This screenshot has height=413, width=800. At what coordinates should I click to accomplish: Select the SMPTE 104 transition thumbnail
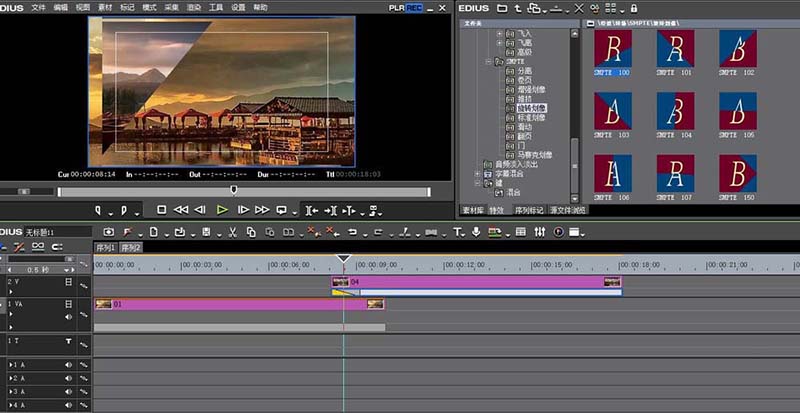pos(675,110)
